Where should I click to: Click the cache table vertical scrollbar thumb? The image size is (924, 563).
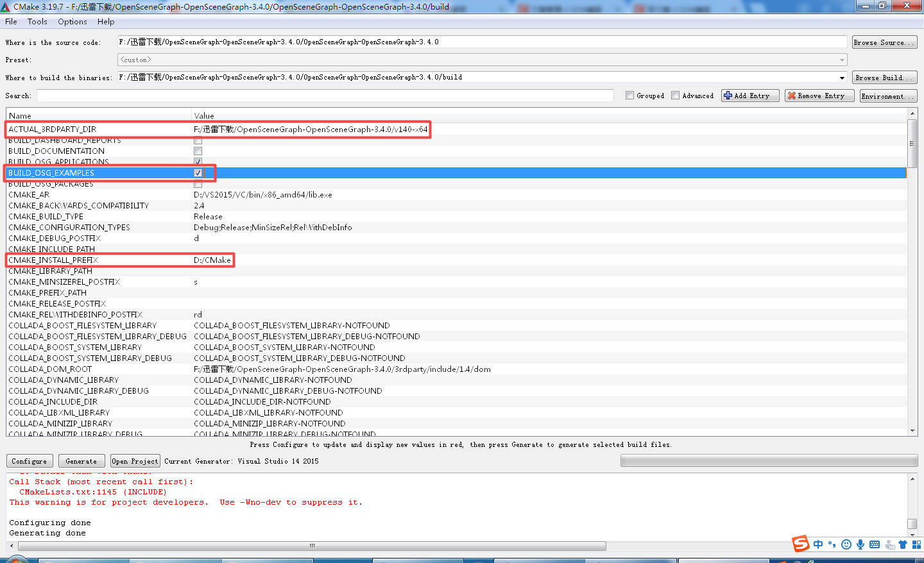912,143
